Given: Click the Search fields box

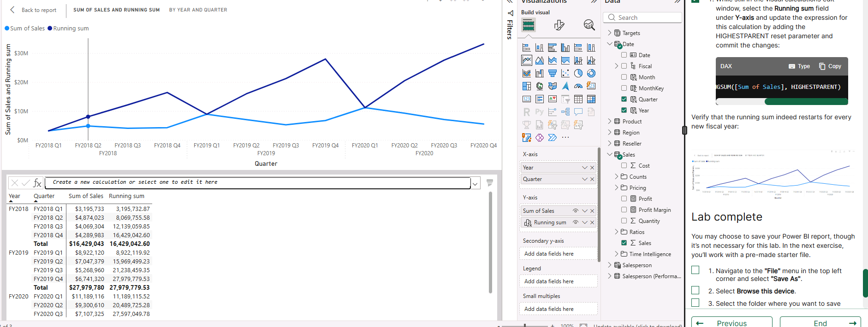Looking at the screenshot, I should (642, 18).
